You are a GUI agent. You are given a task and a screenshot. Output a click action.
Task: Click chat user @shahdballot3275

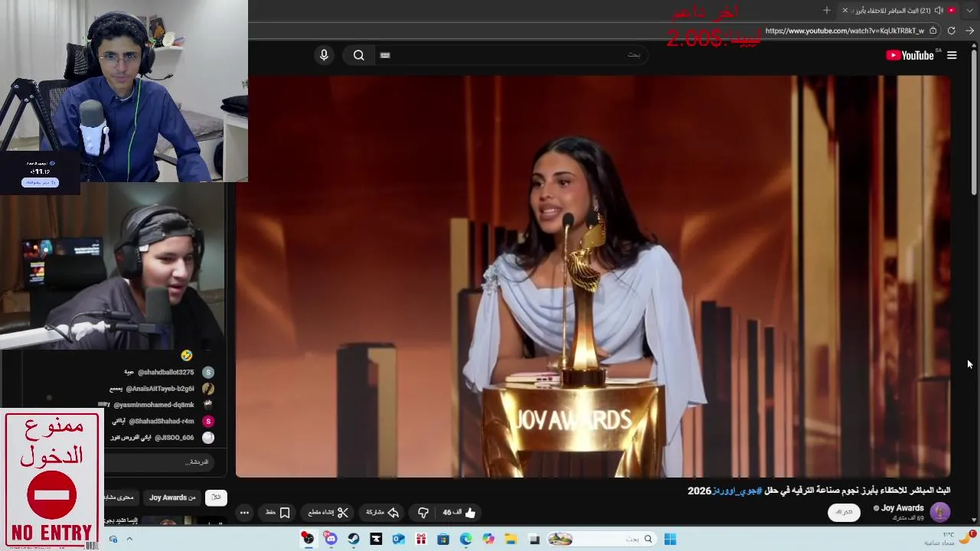point(165,372)
